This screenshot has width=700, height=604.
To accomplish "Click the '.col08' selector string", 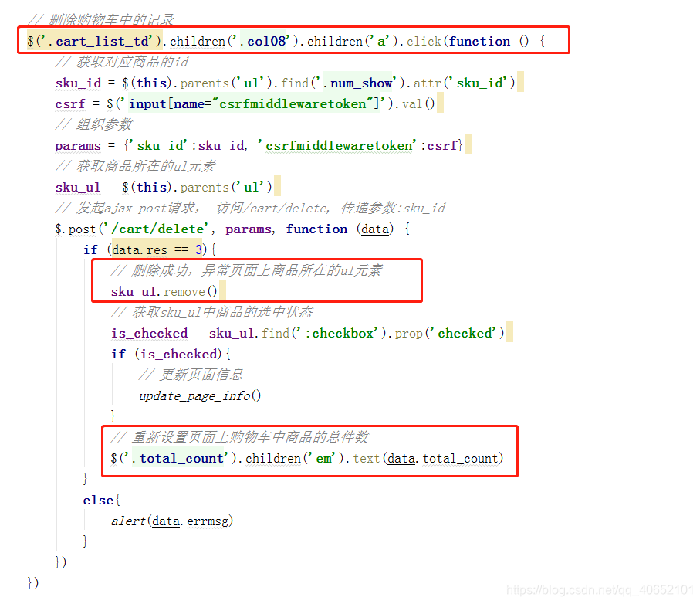I will click(x=265, y=41).
